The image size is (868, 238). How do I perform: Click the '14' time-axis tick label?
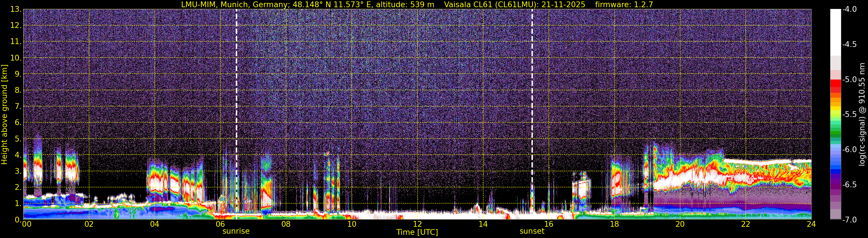[x=483, y=224]
